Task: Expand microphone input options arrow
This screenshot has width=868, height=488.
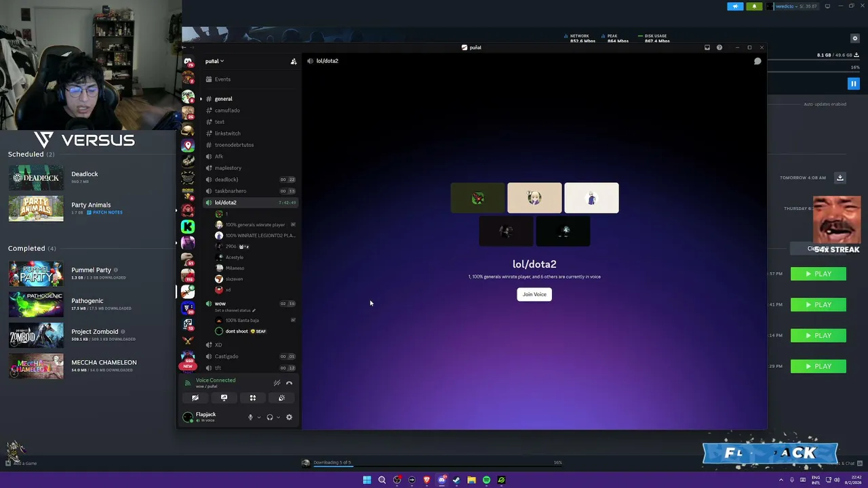Action: click(258, 418)
